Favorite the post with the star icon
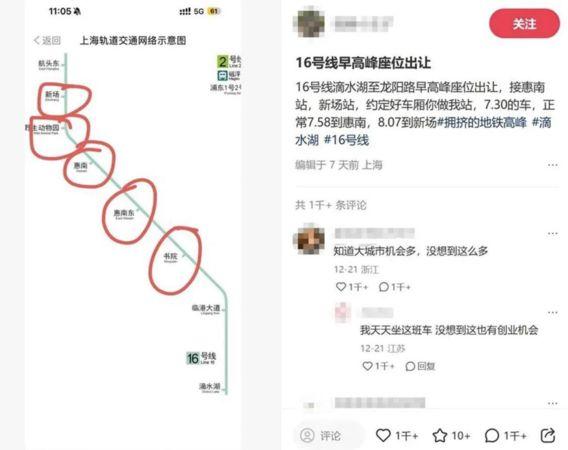Screen dimensions: 568x450 pyautogui.click(x=440, y=435)
